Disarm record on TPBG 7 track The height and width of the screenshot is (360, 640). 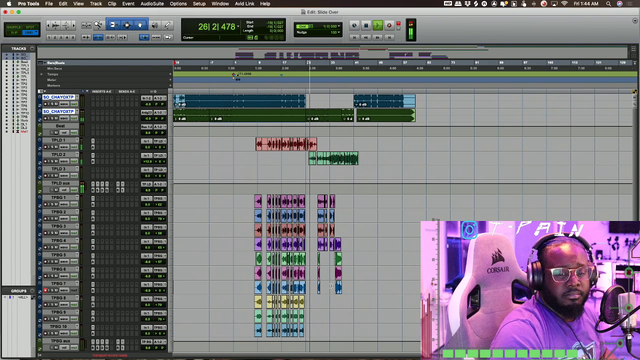(x=46, y=290)
